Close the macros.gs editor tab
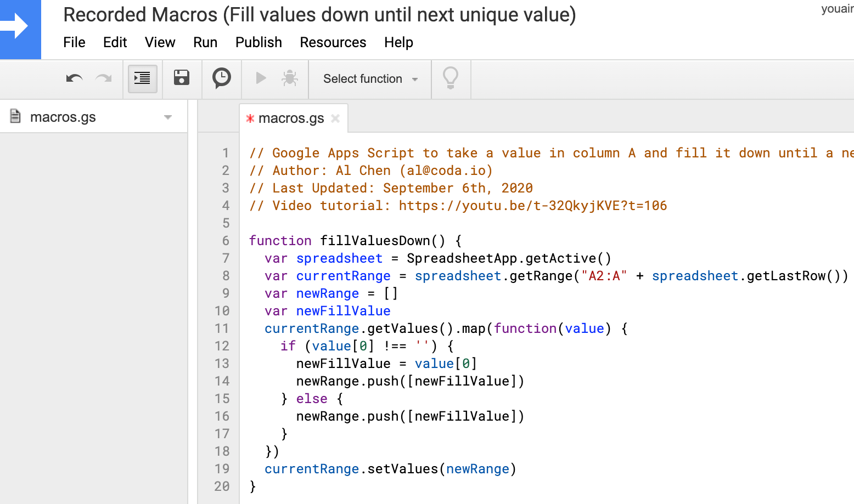The height and width of the screenshot is (504, 854). (335, 118)
